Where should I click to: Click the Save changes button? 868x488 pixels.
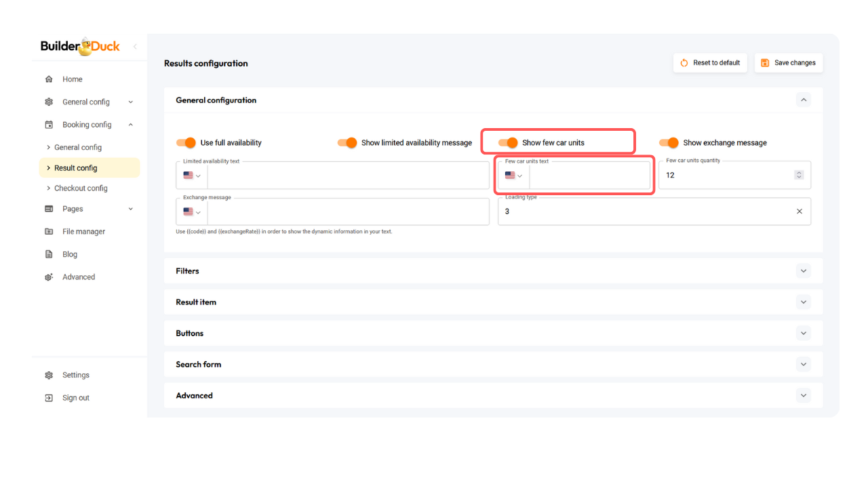click(789, 63)
